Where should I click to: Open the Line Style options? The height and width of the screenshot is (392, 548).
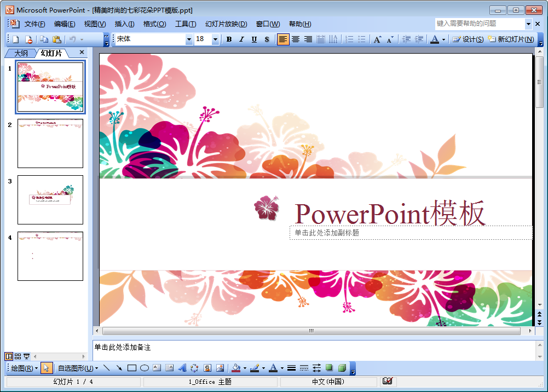291,367
